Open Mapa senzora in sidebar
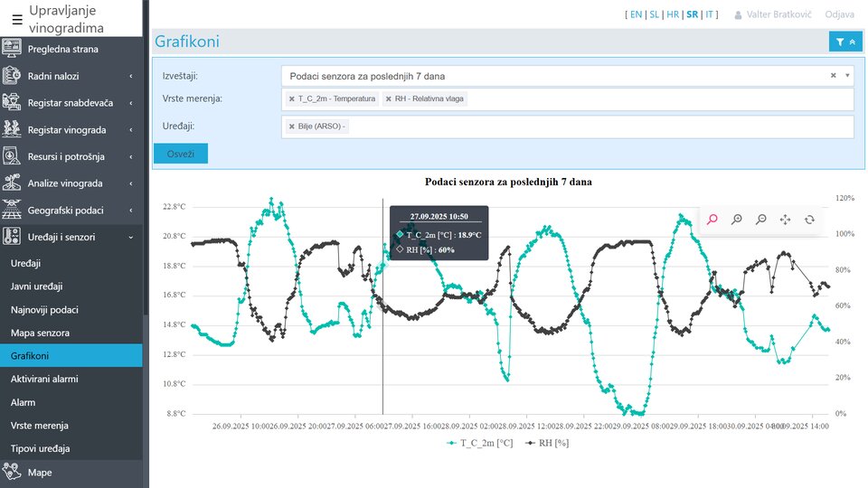This screenshot has height=488, width=868. coord(40,333)
